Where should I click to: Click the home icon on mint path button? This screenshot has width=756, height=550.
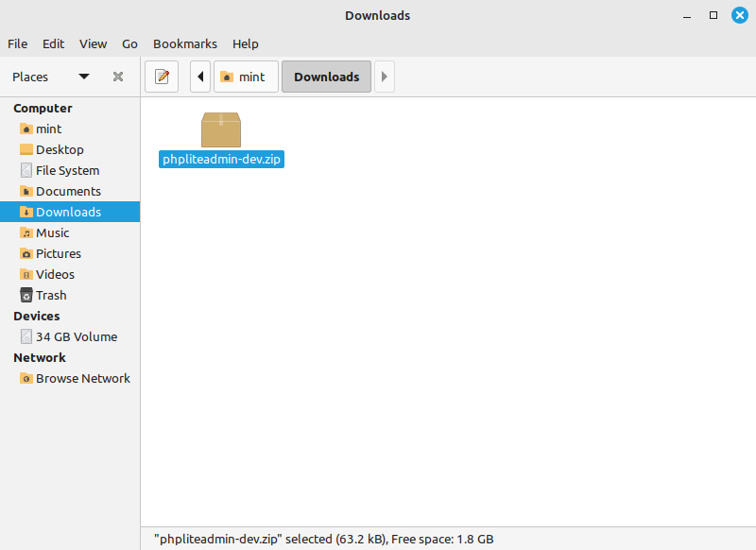click(x=227, y=77)
